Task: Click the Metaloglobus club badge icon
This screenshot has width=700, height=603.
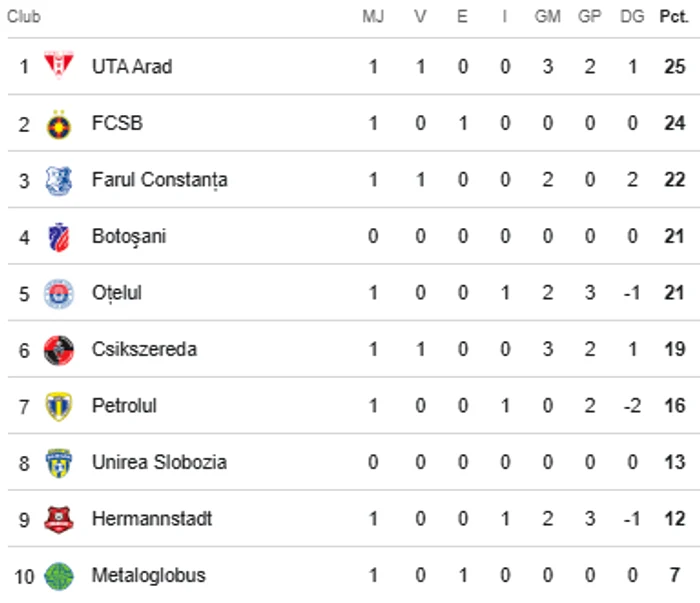Action: (x=58, y=576)
